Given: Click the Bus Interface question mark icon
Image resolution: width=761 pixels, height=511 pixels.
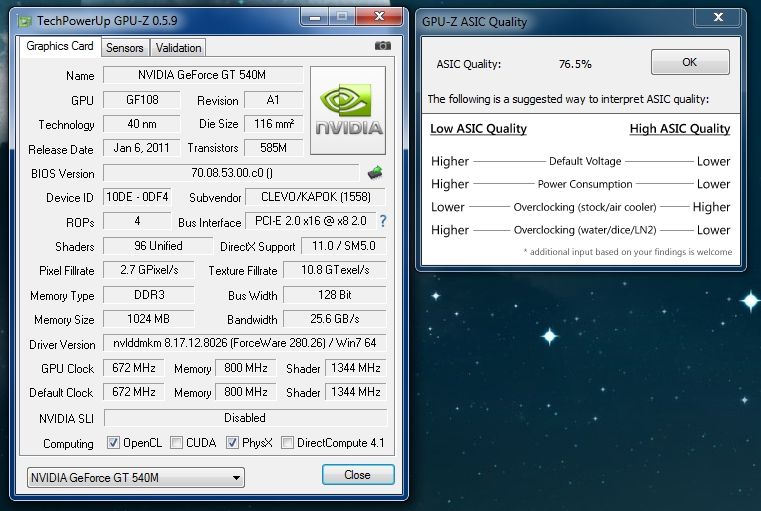Looking at the screenshot, I should click(383, 221).
